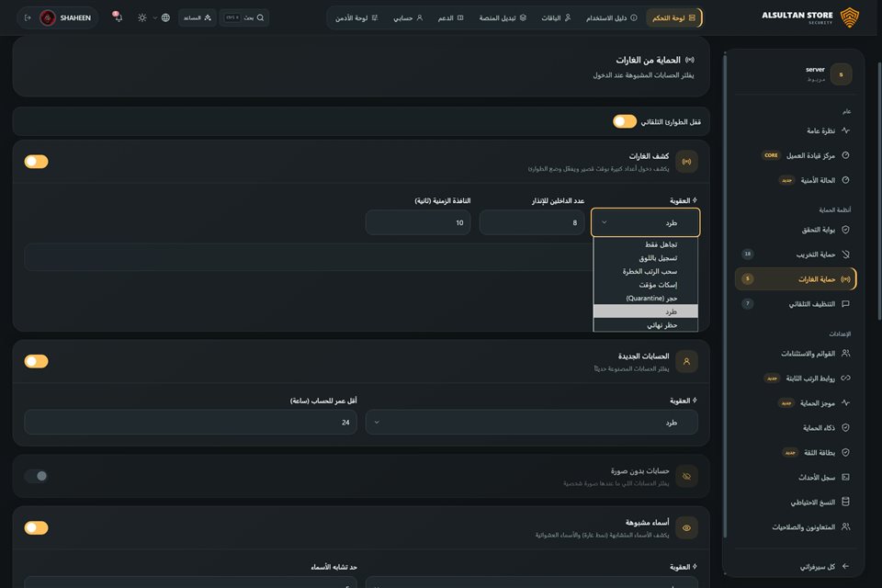Click the ALSULTAN STORE shield logo
Image resolution: width=882 pixels, height=588 pixels.
[x=849, y=17]
